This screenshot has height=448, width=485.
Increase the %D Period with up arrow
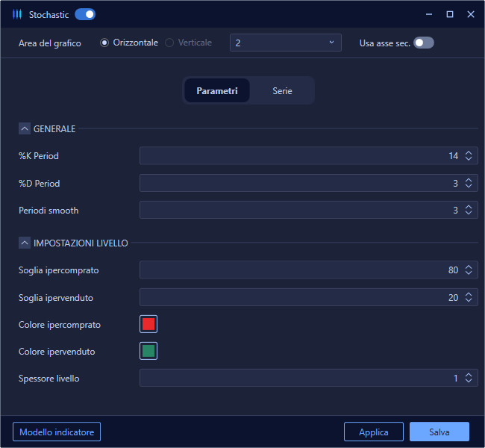coord(469,180)
